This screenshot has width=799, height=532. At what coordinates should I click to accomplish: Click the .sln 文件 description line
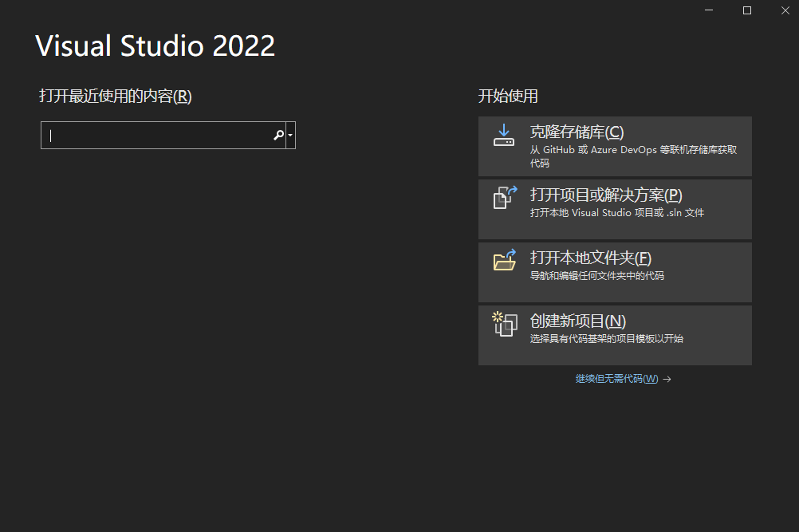tap(616, 212)
